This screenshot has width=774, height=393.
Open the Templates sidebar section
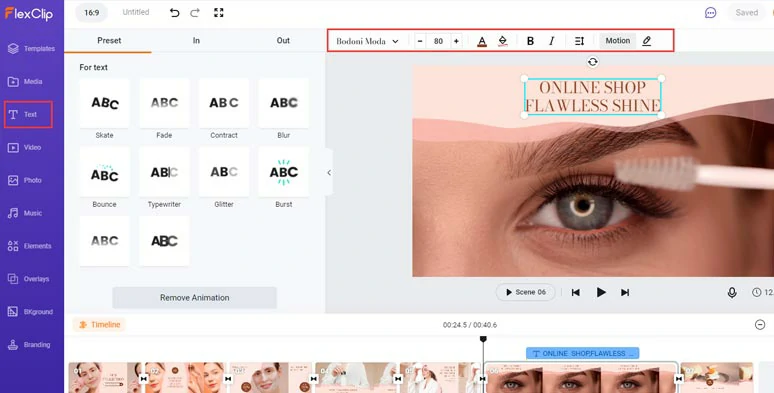pos(32,48)
